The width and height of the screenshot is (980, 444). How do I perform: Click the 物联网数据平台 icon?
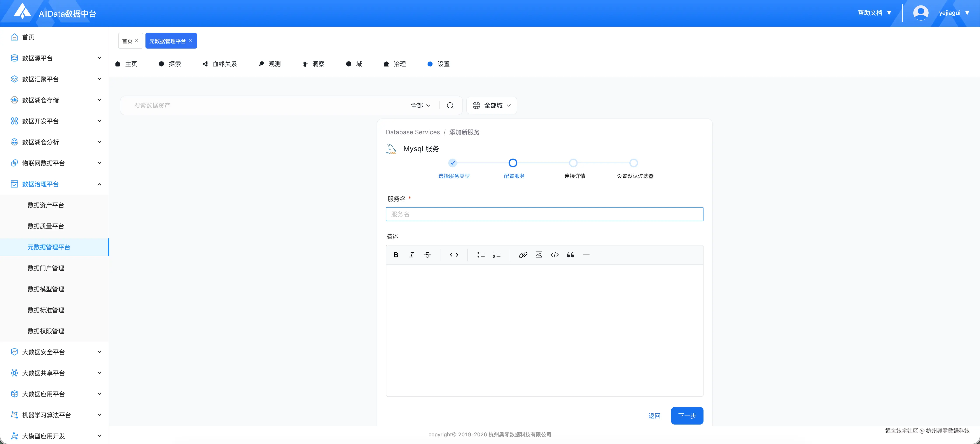pyautogui.click(x=14, y=163)
